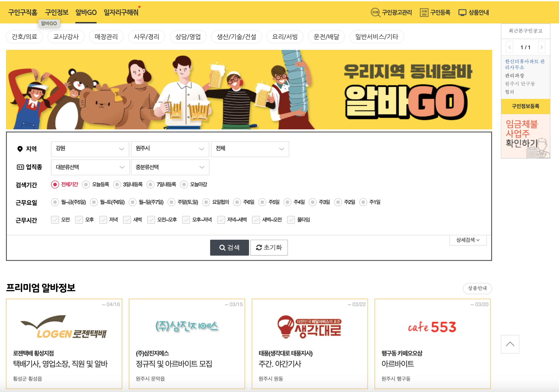Click the 구인정보등록 yellow button
Screen dimensions: 559x392
pyautogui.click(x=525, y=106)
